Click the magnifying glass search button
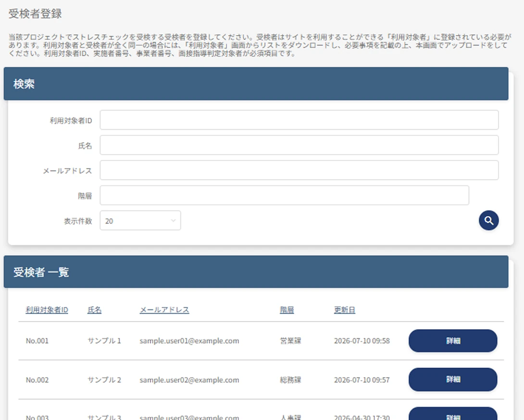This screenshot has height=420, width=524. pos(488,221)
